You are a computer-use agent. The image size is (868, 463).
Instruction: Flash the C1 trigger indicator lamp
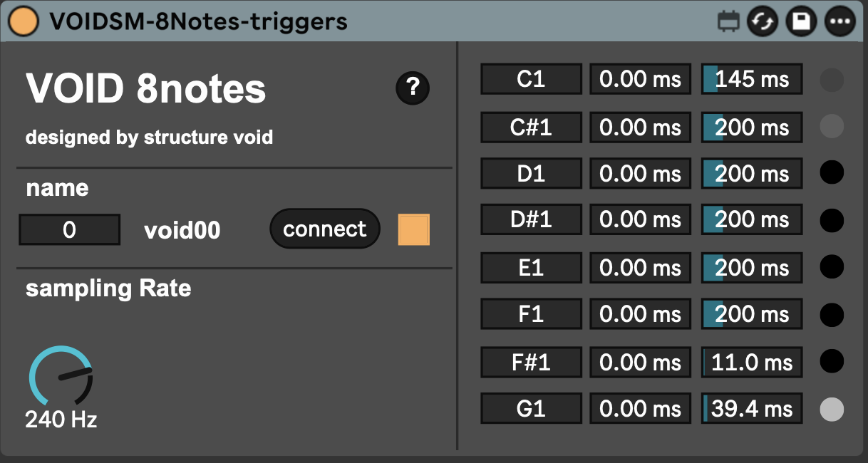coord(831,80)
